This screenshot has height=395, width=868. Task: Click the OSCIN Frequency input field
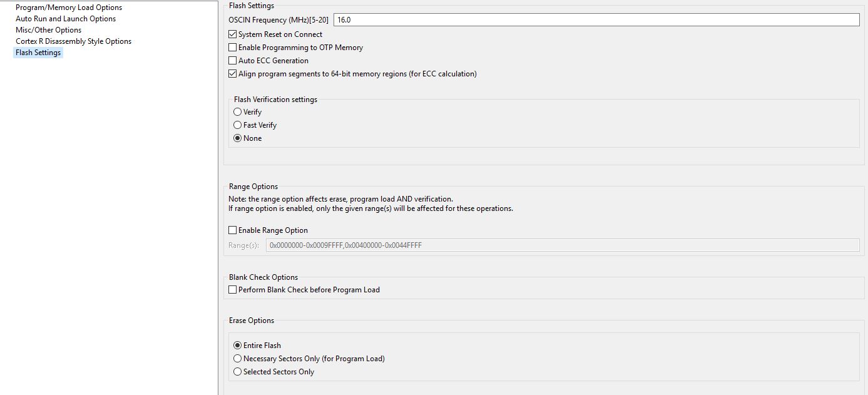click(596, 20)
